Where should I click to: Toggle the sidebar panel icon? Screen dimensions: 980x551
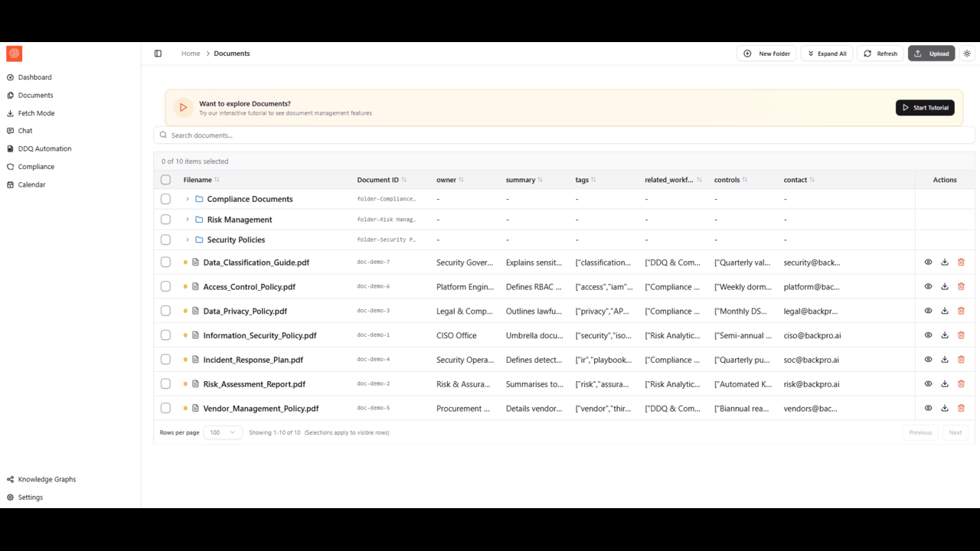coord(158,54)
